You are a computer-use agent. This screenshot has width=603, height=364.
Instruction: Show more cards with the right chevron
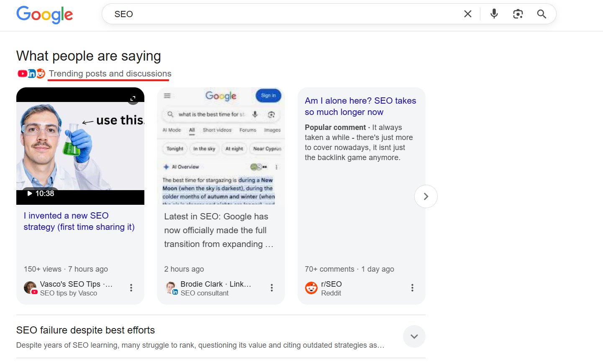(x=426, y=196)
